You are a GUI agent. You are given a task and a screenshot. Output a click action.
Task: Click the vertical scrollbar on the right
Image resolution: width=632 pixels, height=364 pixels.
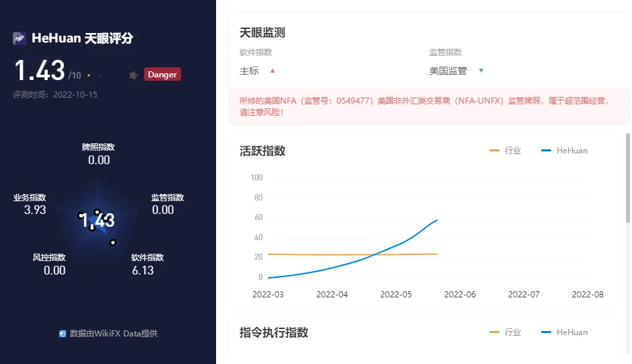(x=627, y=178)
